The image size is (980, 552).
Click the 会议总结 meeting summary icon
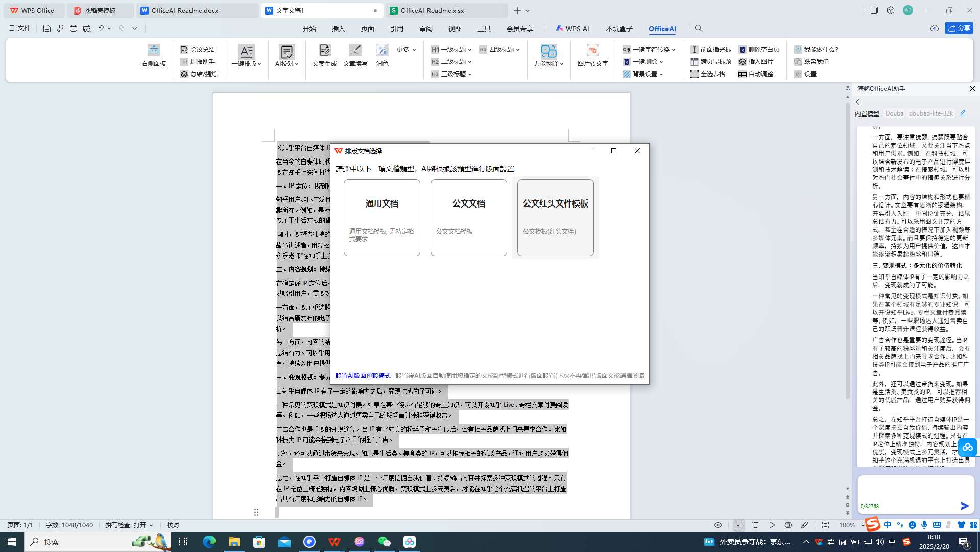(x=198, y=50)
